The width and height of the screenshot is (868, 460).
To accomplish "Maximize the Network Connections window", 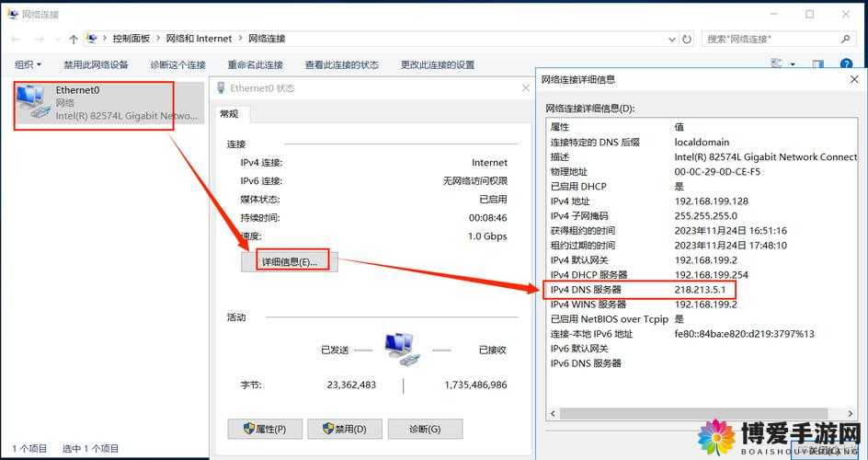I will click(x=810, y=15).
